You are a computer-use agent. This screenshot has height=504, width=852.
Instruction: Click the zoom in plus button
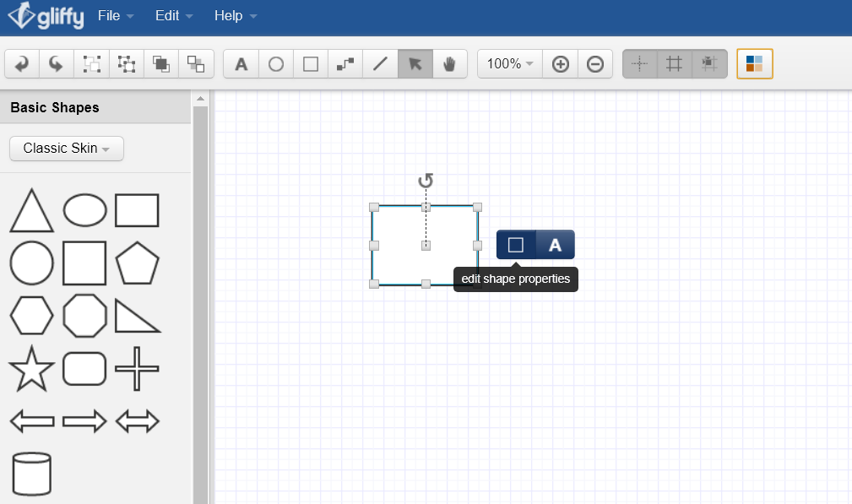(560, 64)
